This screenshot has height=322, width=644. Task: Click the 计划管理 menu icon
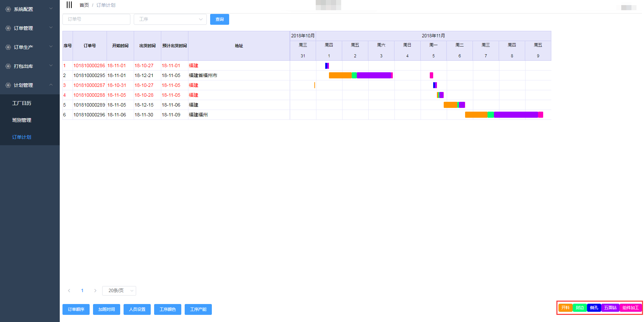pyautogui.click(x=8, y=85)
